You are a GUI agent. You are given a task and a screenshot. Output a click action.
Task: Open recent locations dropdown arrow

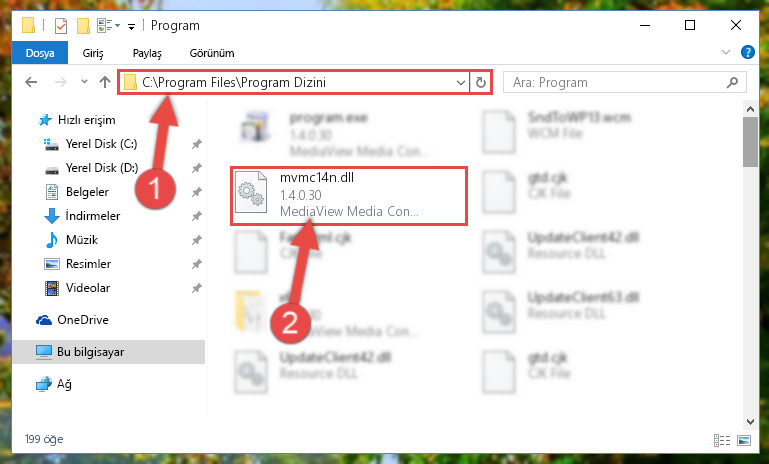(x=84, y=82)
